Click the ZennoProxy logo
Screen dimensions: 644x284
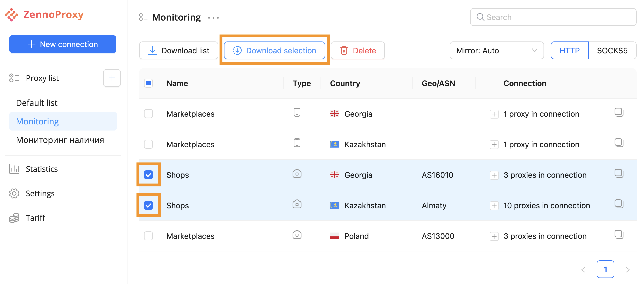(44, 14)
